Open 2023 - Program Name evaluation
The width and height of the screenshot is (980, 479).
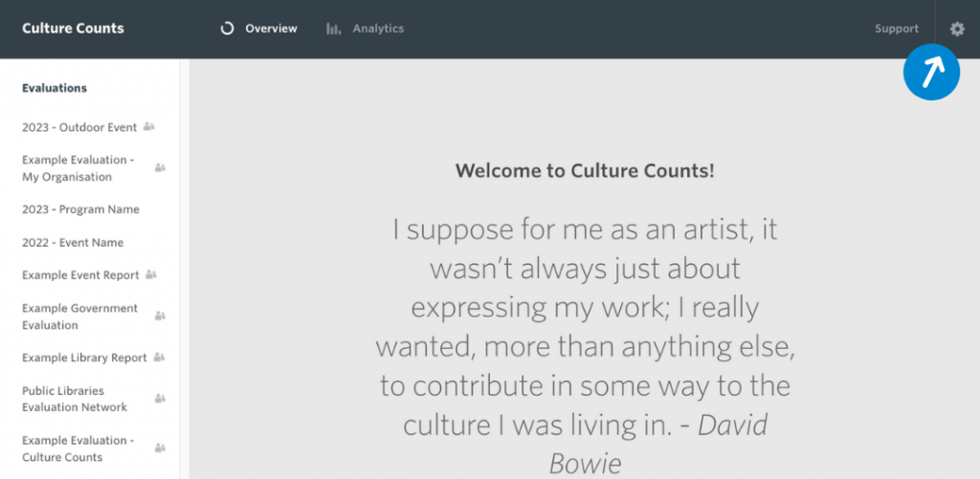coord(80,209)
